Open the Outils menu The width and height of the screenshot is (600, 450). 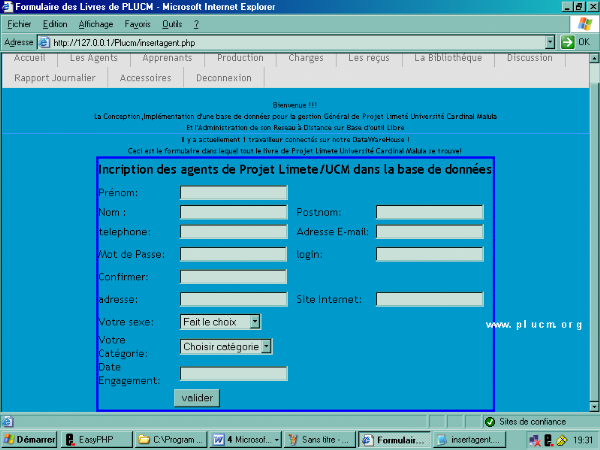172,24
